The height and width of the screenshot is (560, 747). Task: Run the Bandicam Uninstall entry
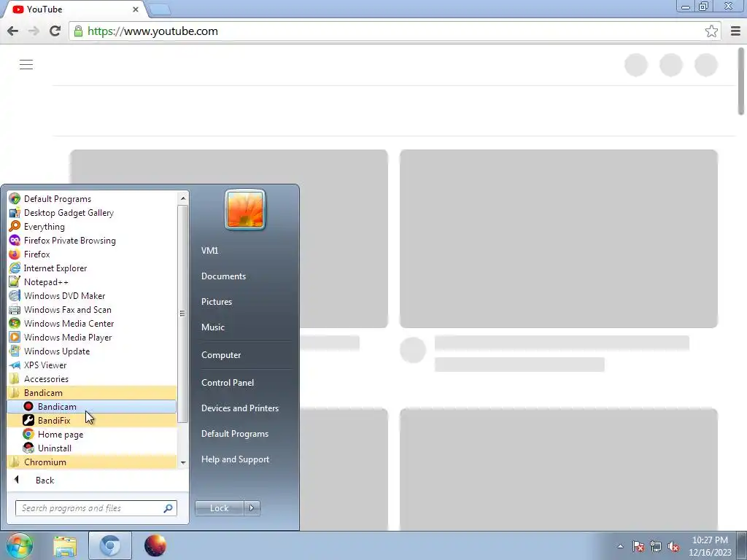(x=91, y=448)
